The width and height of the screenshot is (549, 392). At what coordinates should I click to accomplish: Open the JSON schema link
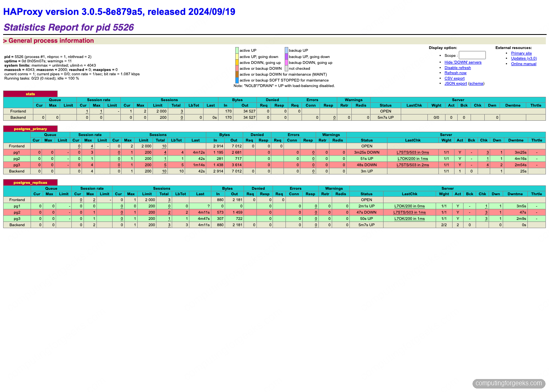click(x=476, y=83)
